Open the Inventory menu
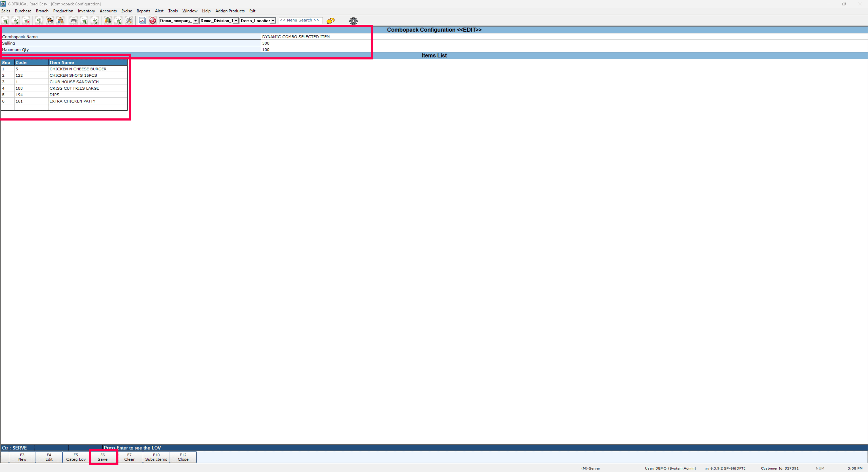 (86, 11)
